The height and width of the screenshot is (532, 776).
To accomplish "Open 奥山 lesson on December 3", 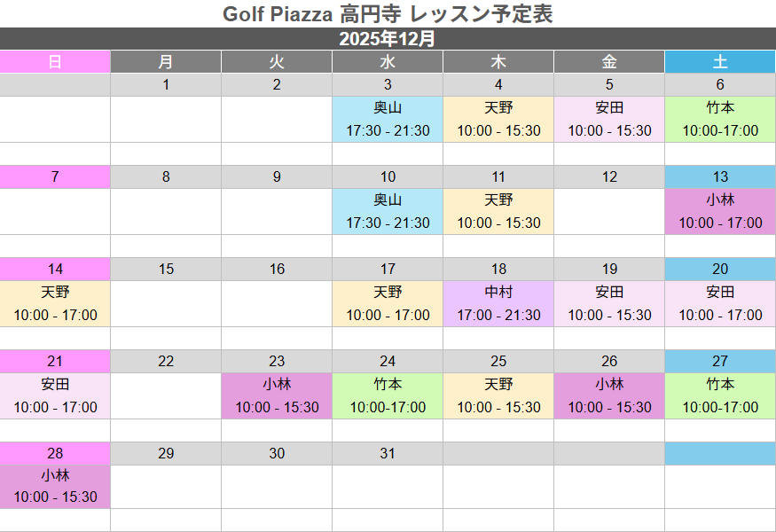I will point(388,120).
